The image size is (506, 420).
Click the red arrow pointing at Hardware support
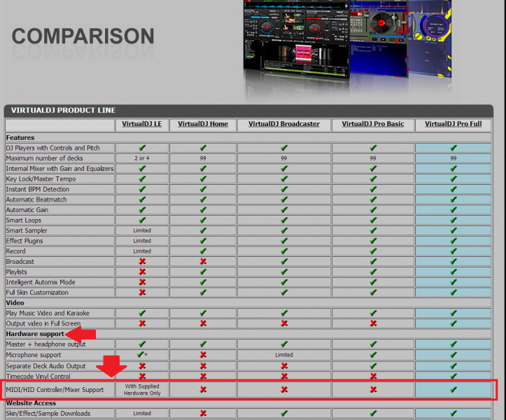79,334
